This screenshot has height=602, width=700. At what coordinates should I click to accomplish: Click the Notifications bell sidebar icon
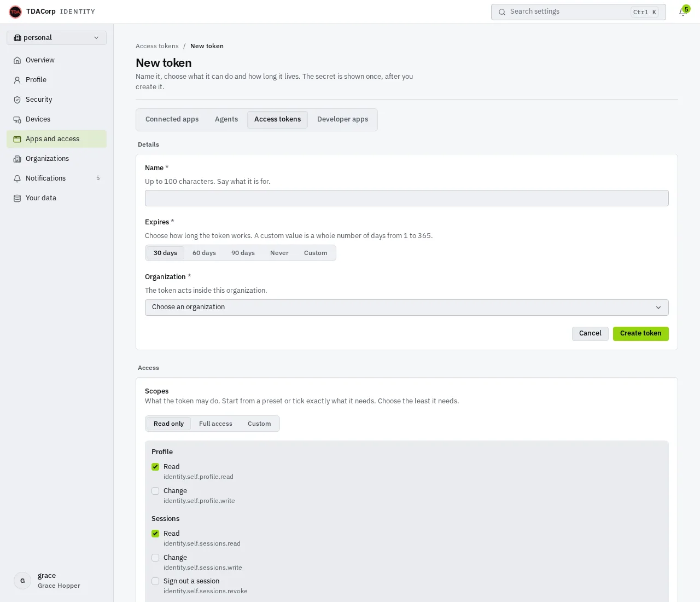pos(17,178)
